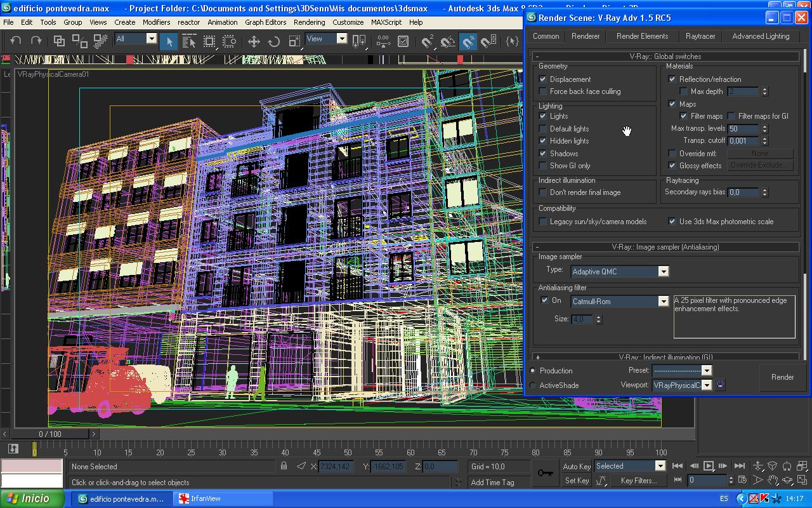Open the key mode Selected dropdown
812x508 pixels.
(x=629, y=466)
